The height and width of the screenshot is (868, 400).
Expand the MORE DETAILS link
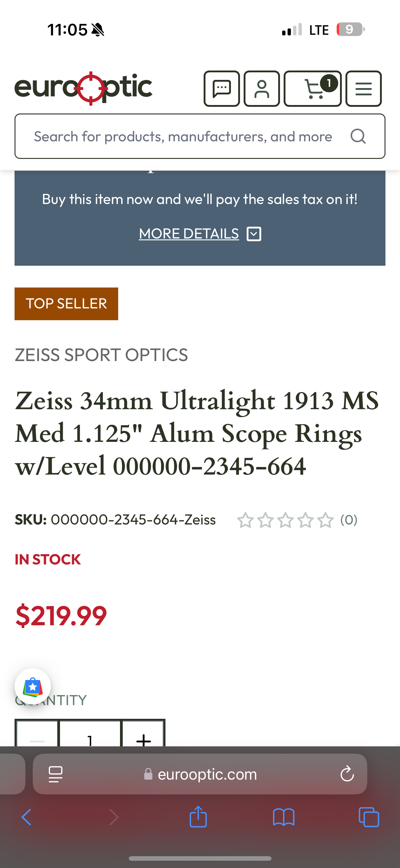coord(189,234)
